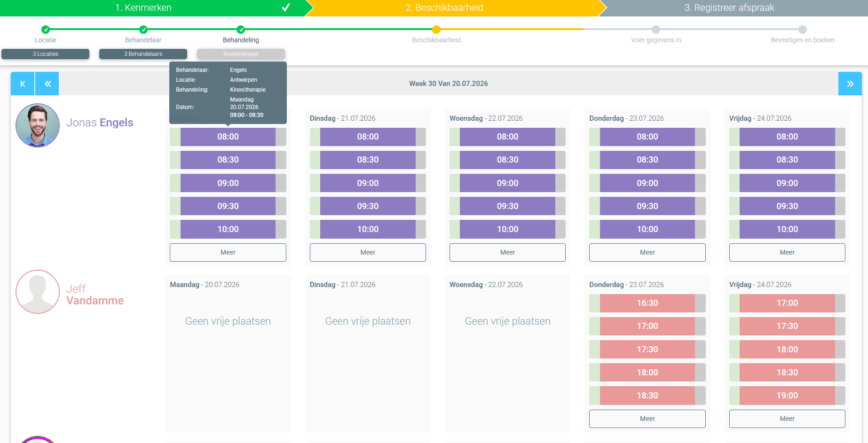
Task: Open Jonas Engels profile photo
Action: (x=38, y=125)
